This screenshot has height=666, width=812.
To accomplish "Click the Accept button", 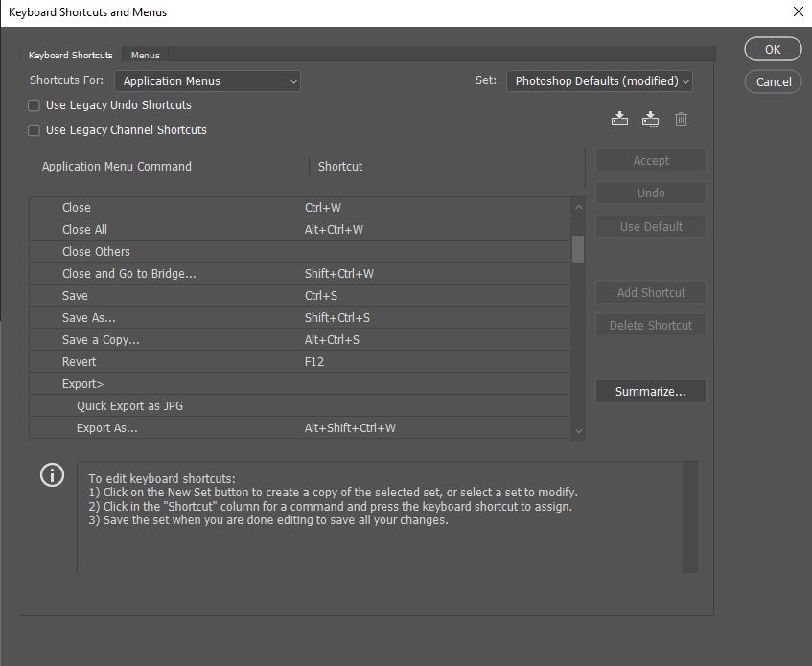I will coord(650,160).
